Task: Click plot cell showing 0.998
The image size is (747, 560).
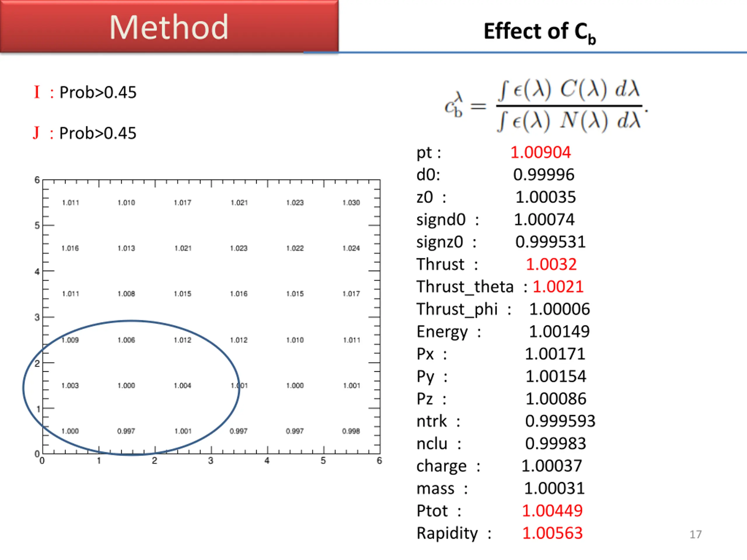Action: [x=351, y=431]
